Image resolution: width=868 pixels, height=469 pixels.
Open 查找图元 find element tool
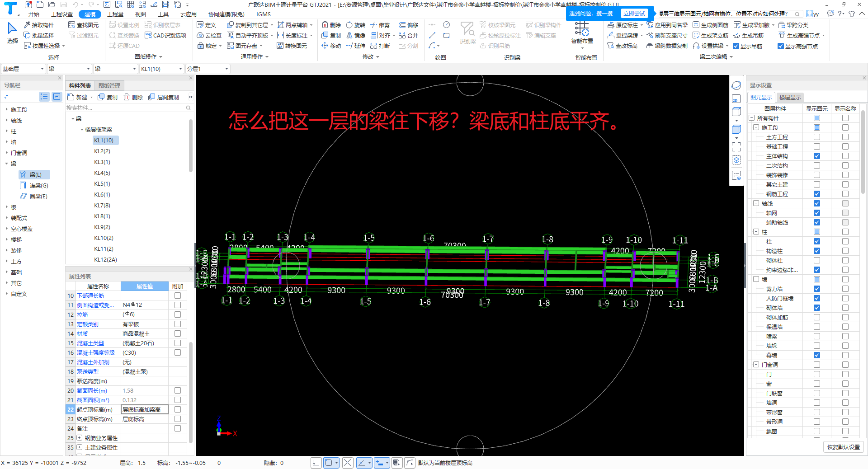pyautogui.click(x=83, y=25)
